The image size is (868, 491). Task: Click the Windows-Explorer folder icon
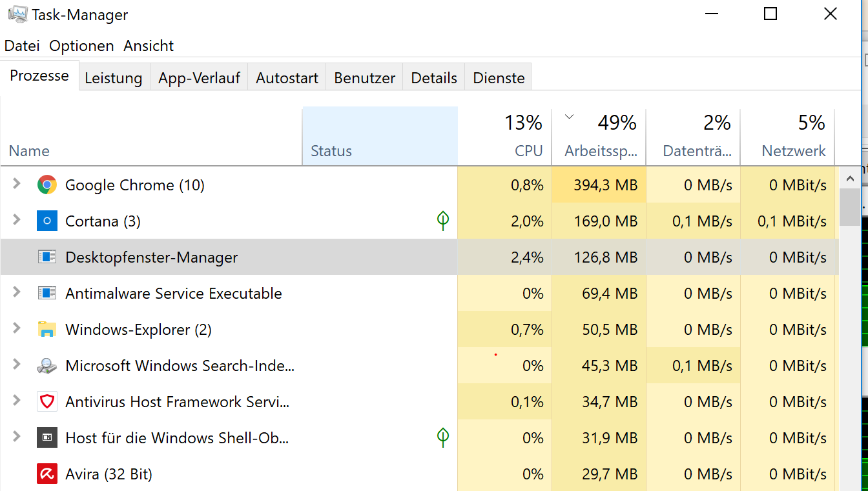tap(47, 329)
